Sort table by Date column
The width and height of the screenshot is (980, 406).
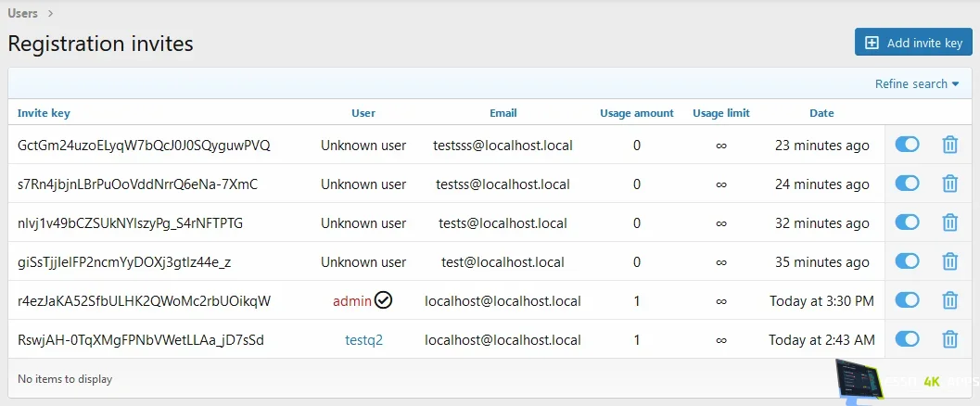click(821, 113)
